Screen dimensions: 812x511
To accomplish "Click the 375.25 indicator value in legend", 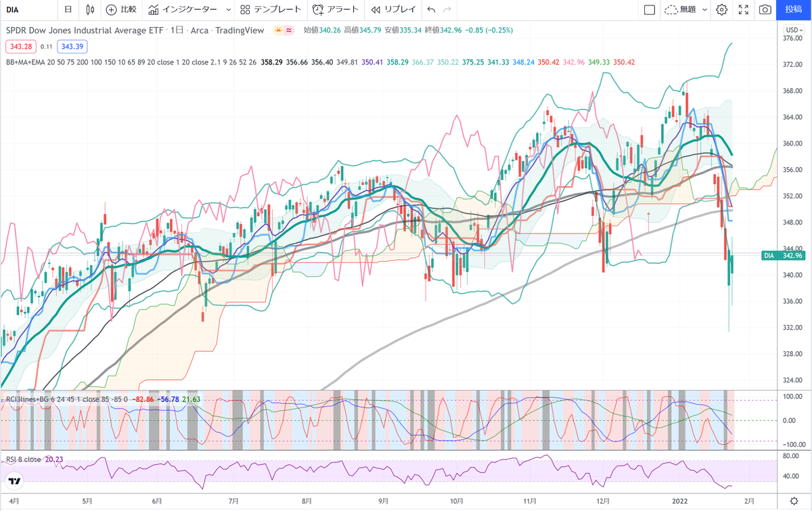I will (472, 62).
